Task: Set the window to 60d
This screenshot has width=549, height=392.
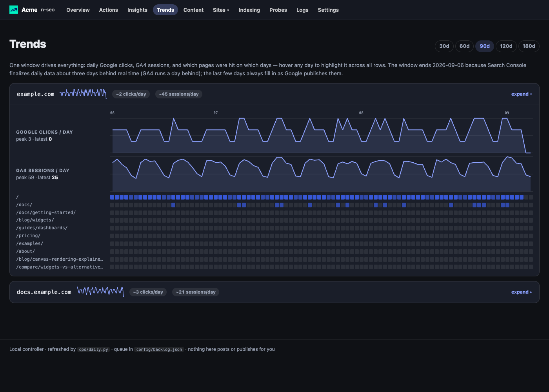Action: coord(465,46)
